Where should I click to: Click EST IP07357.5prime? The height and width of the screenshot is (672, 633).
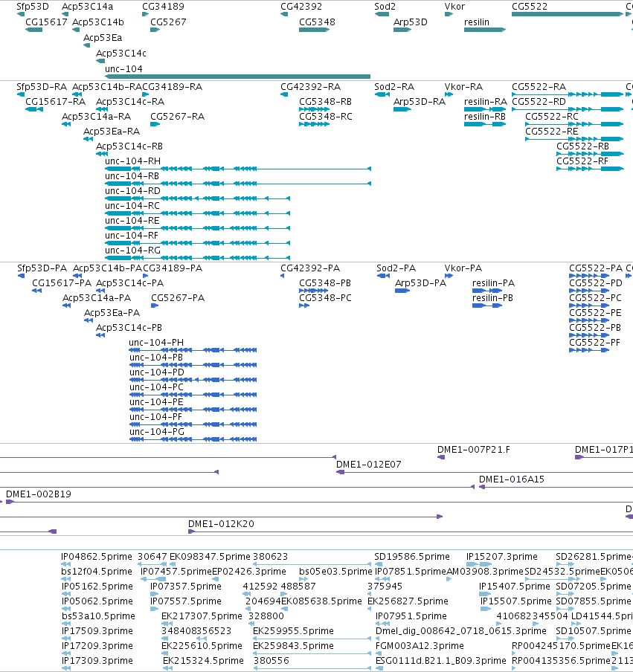coord(186,587)
